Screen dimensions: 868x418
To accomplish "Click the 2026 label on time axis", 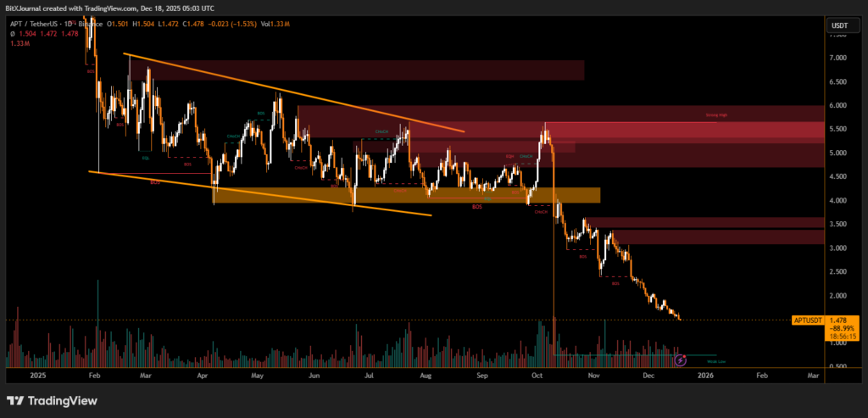I will [x=706, y=373].
